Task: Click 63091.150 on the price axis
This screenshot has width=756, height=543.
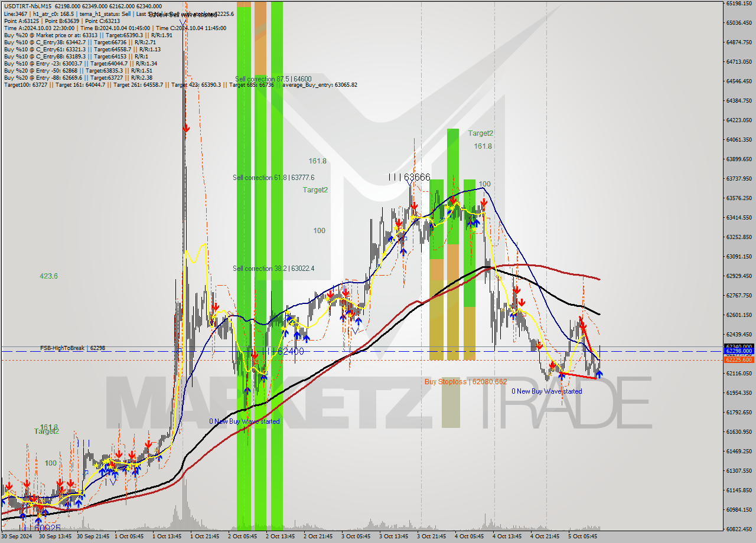Action: [739, 256]
